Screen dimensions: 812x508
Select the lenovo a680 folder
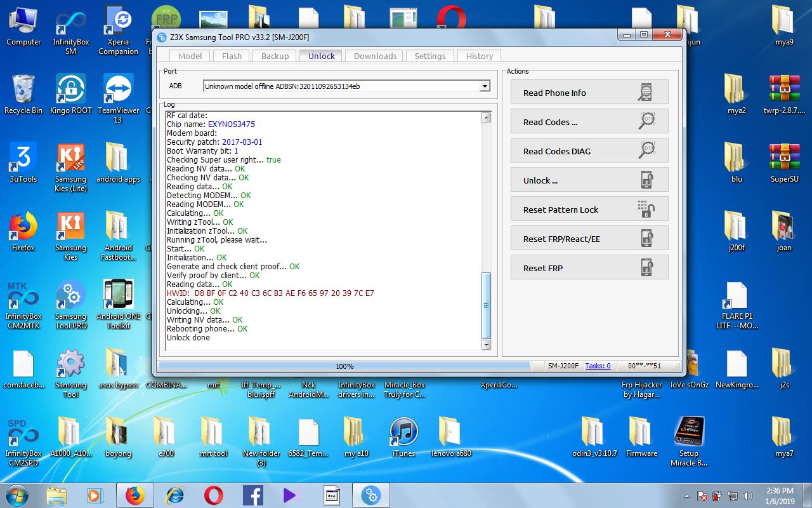[452, 437]
